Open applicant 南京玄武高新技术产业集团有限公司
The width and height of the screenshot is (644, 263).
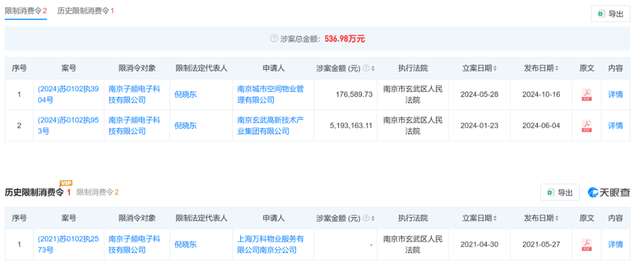click(x=270, y=126)
